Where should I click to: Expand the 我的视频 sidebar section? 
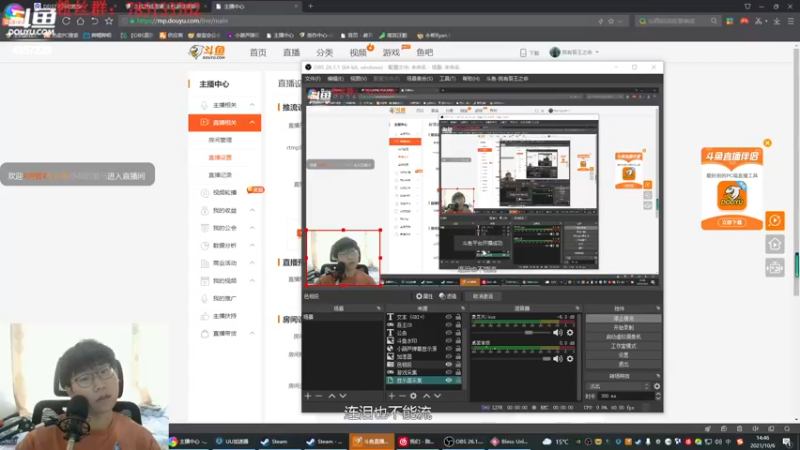252,281
